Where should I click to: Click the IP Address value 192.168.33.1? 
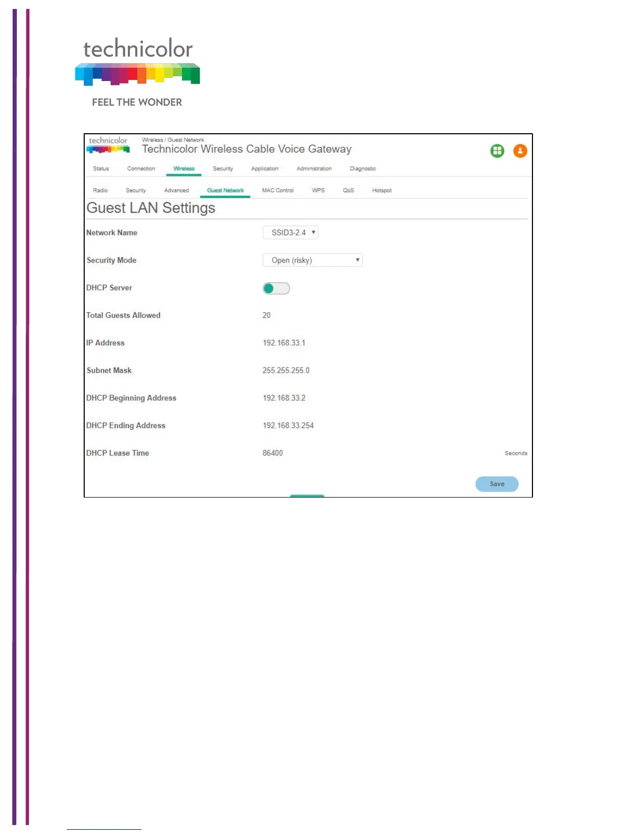click(x=284, y=343)
